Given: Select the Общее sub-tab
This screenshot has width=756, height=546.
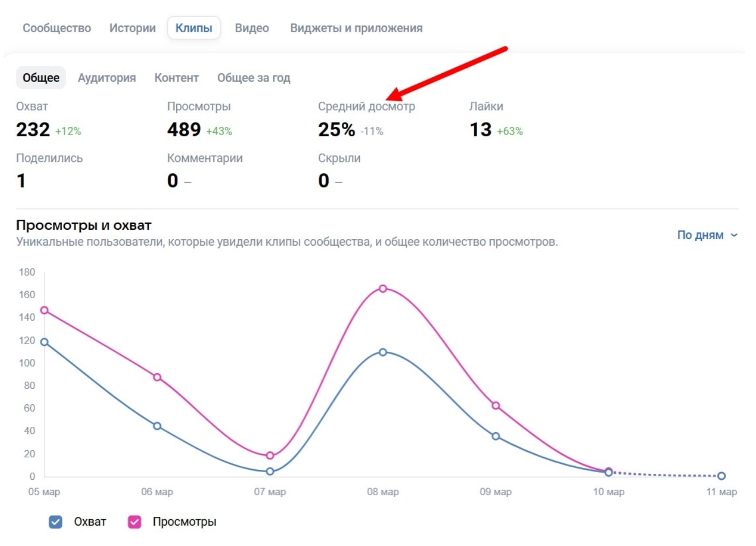Looking at the screenshot, I should click(41, 78).
